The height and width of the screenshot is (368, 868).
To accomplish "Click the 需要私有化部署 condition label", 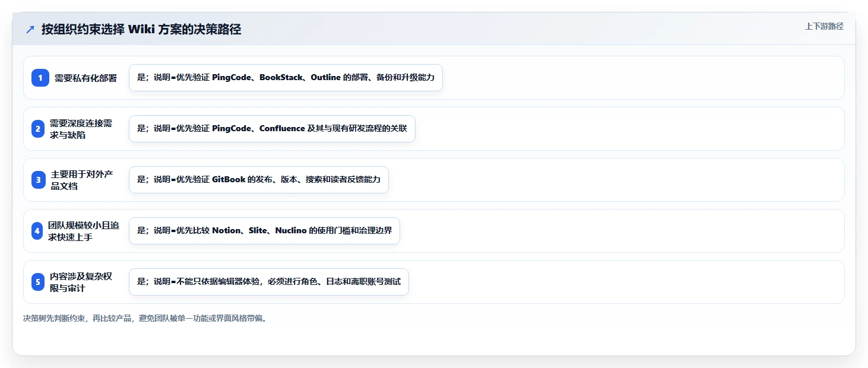I will (x=86, y=78).
